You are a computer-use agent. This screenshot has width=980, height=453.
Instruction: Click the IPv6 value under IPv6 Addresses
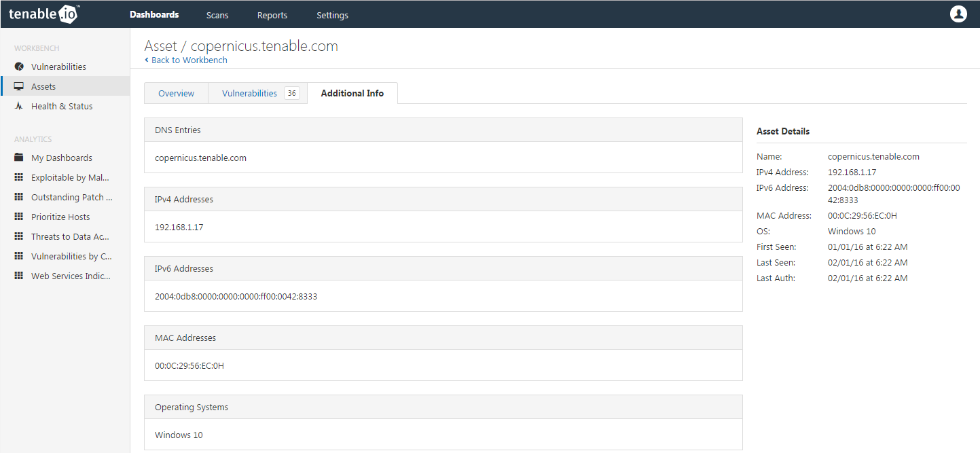click(236, 296)
